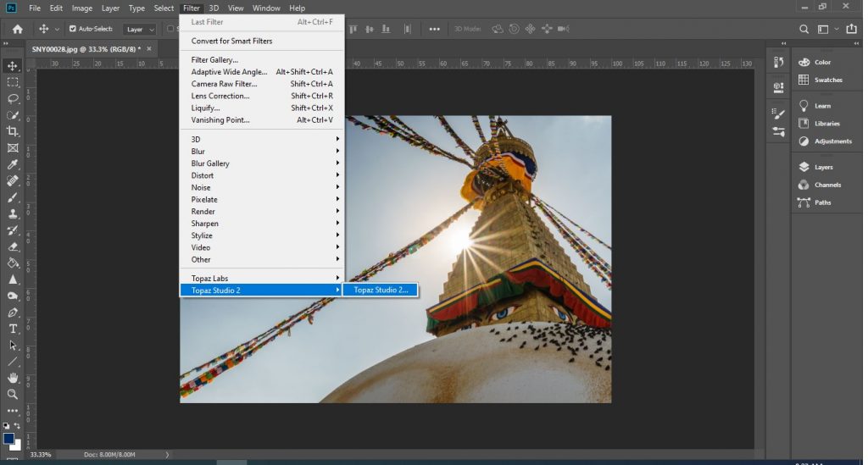Toggle the Auto-Select checkbox
Viewport: 868px width, 465px height.
(x=73, y=29)
